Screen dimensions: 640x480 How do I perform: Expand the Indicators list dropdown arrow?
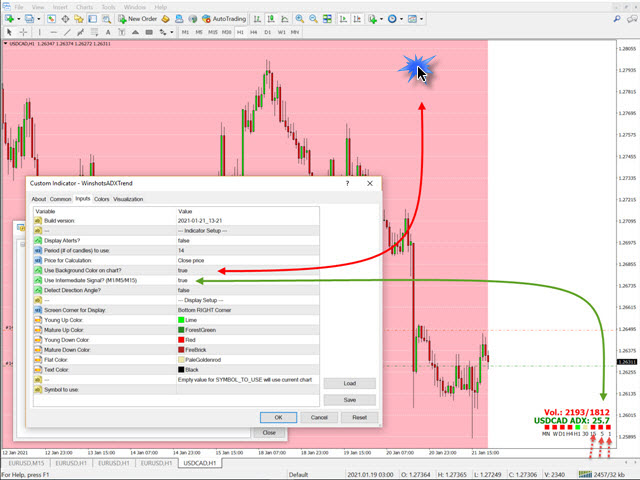click(381, 19)
